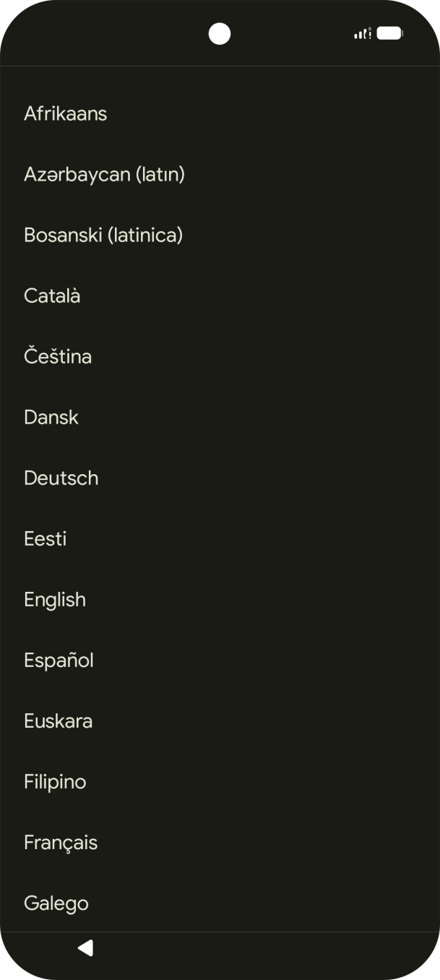
Task: Choose Galego at the bottom of list
Action: [56, 903]
